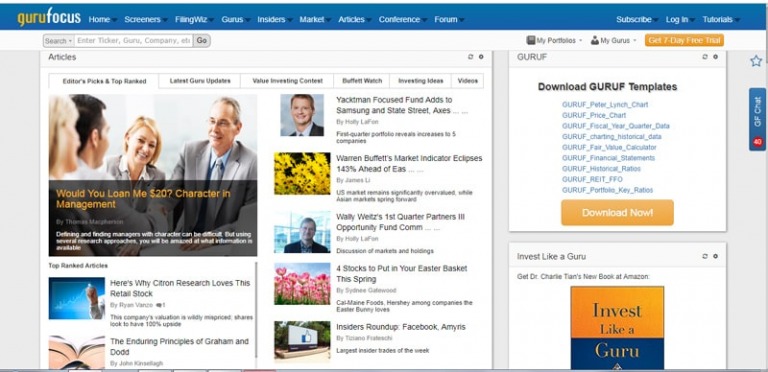The width and height of the screenshot is (768, 372).
Task: Click author name Ryan Vanzo
Action: click(135, 305)
